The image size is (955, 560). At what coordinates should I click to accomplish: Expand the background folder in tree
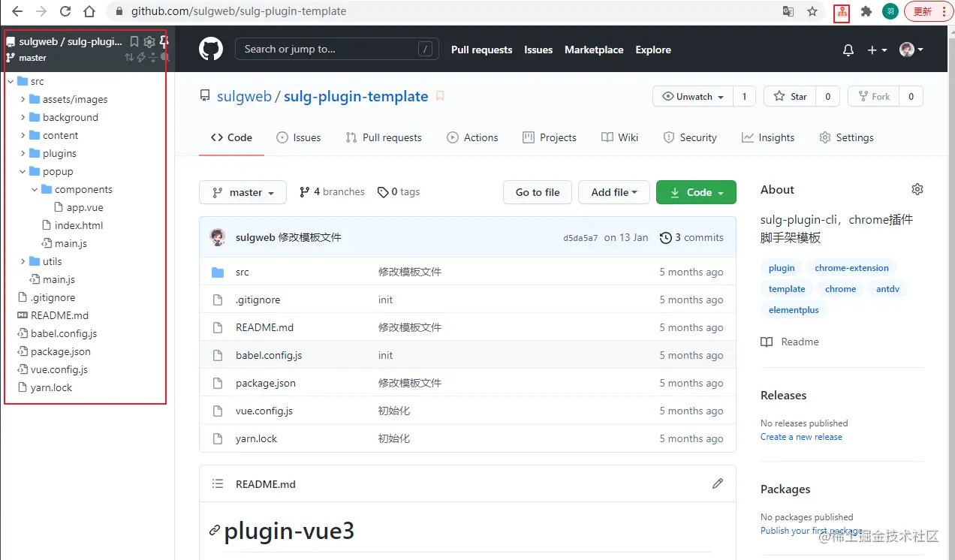(23, 117)
